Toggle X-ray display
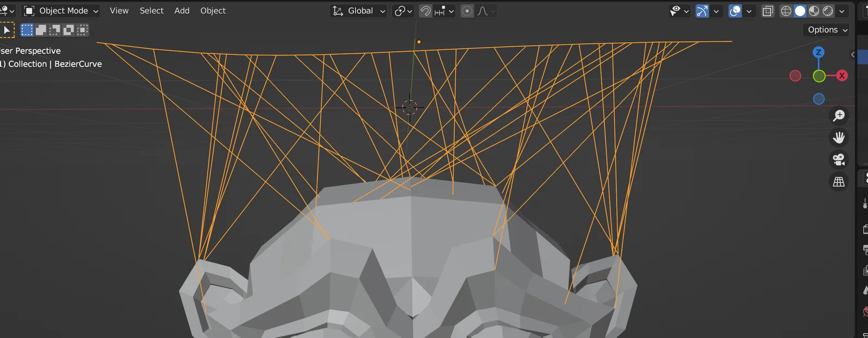Image resolution: width=868 pixels, height=338 pixels. tap(768, 11)
